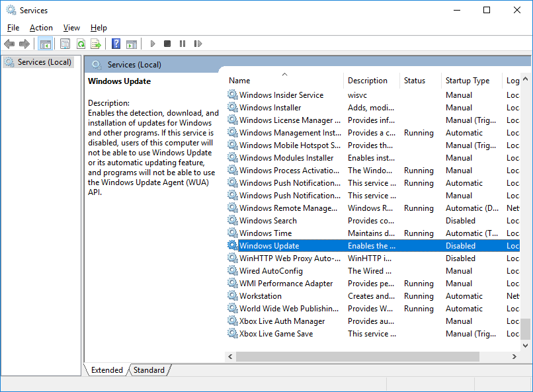This screenshot has height=392, width=533.
Task: Open Properties toolbar icon
Action: (x=65, y=44)
